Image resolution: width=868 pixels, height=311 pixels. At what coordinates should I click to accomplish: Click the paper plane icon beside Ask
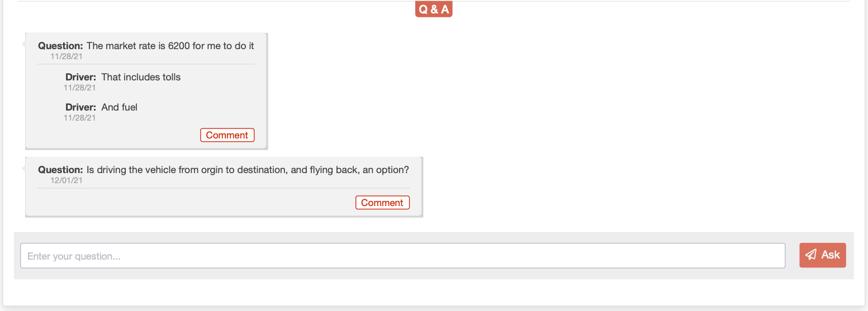(811, 255)
